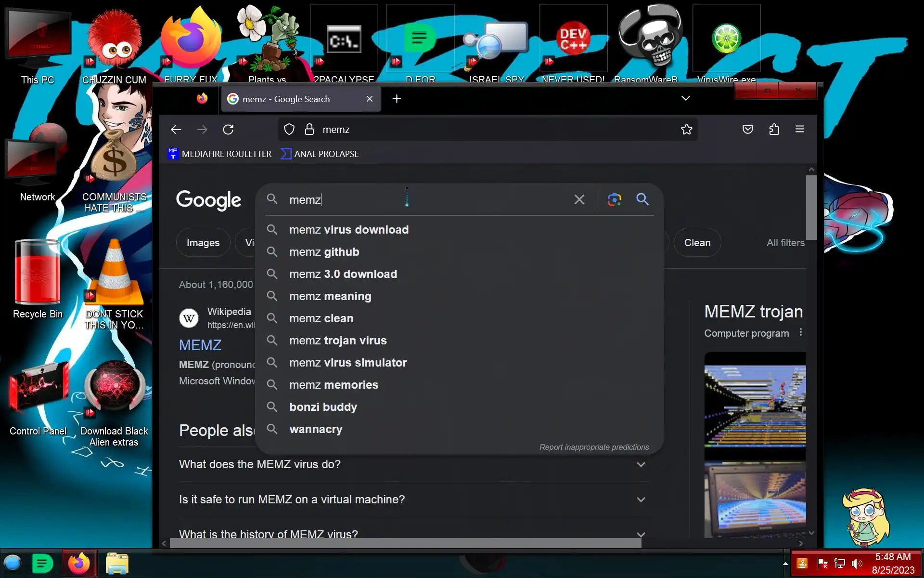This screenshot has width=924, height=578.
Task: Expand "What does the MEMZ virus do?"
Action: click(x=641, y=464)
